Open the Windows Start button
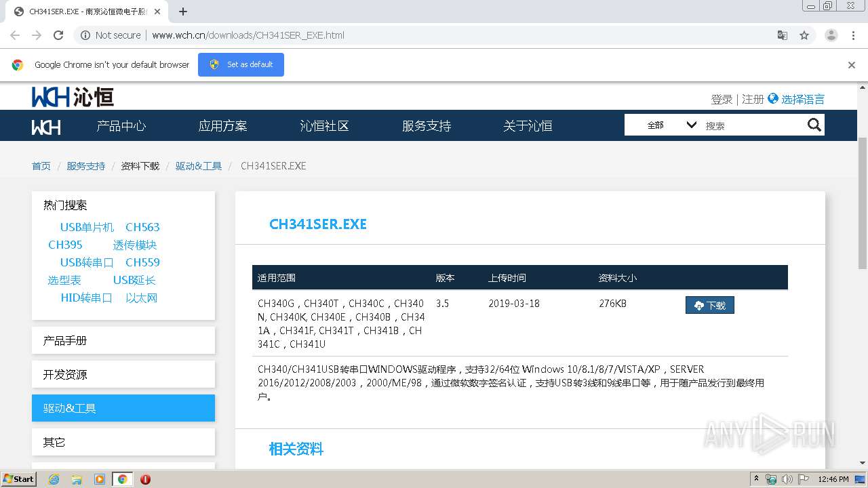 pyautogui.click(x=19, y=479)
